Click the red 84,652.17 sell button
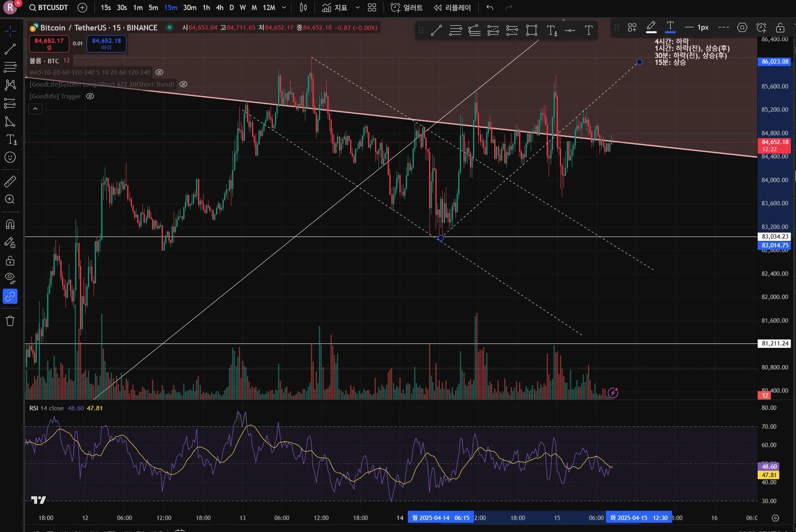 click(x=49, y=43)
